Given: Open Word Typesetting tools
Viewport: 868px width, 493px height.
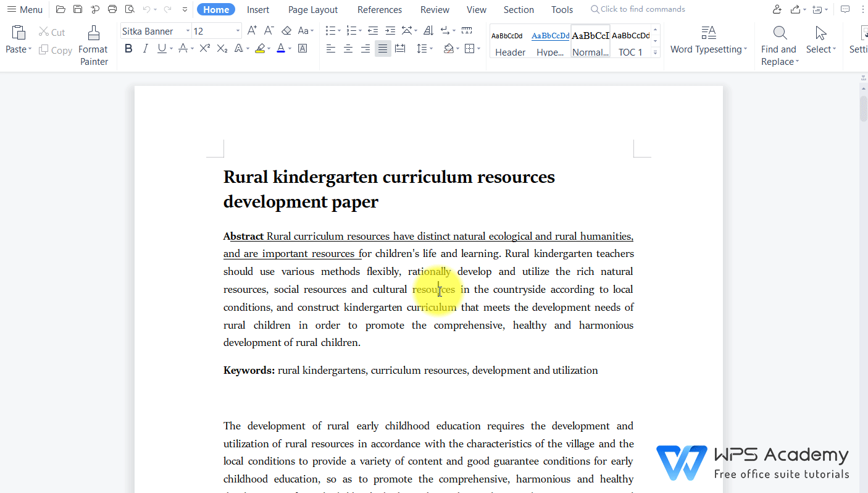Looking at the screenshot, I should click(707, 40).
